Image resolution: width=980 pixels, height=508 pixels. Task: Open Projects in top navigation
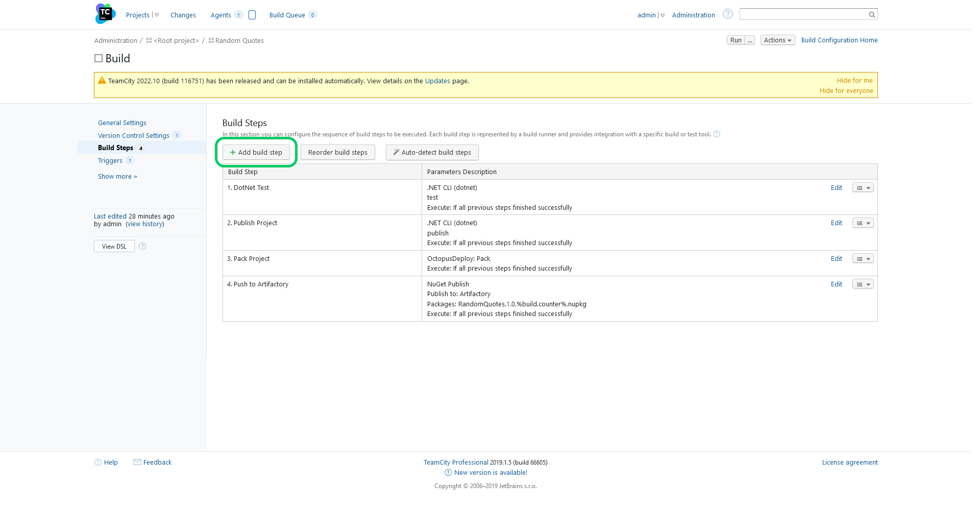[138, 15]
